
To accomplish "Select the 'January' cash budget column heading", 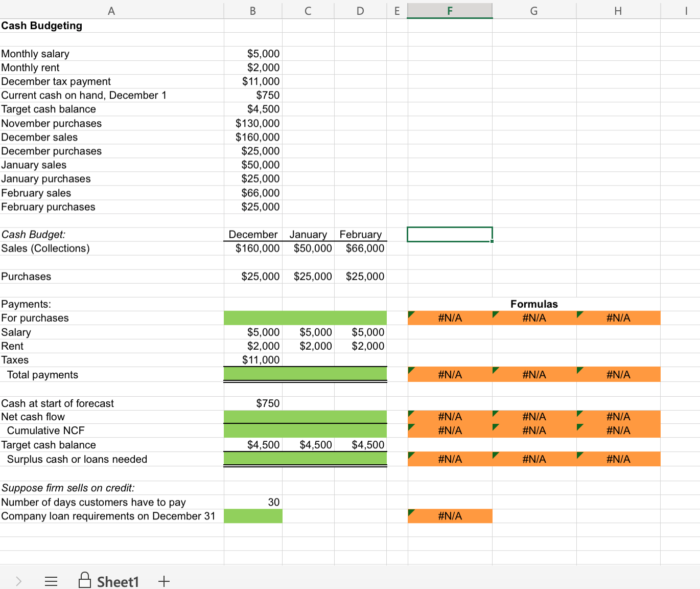I will pyautogui.click(x=308, y=234).
